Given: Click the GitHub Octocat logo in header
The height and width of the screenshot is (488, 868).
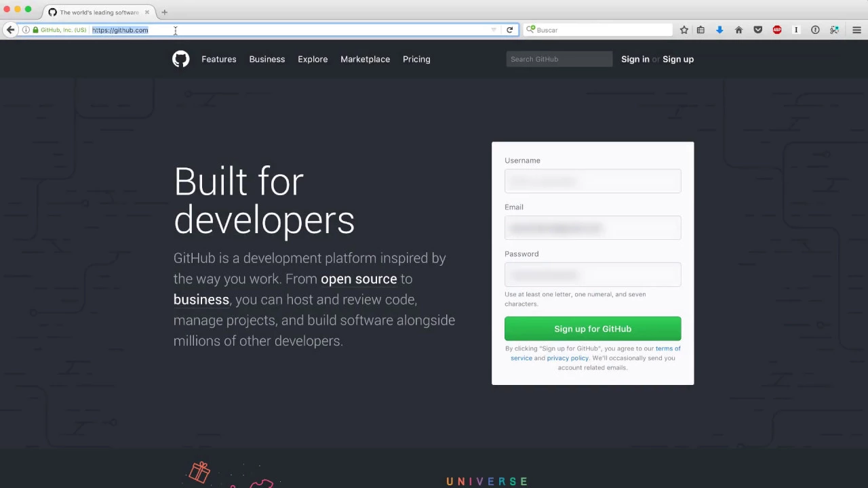Looking at the screenshot, I should point(180,59).
